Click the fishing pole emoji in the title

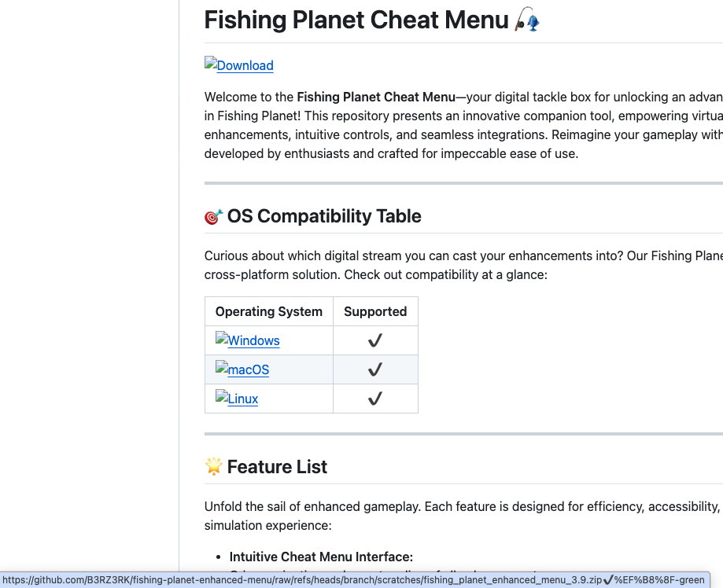click(527, 20)
